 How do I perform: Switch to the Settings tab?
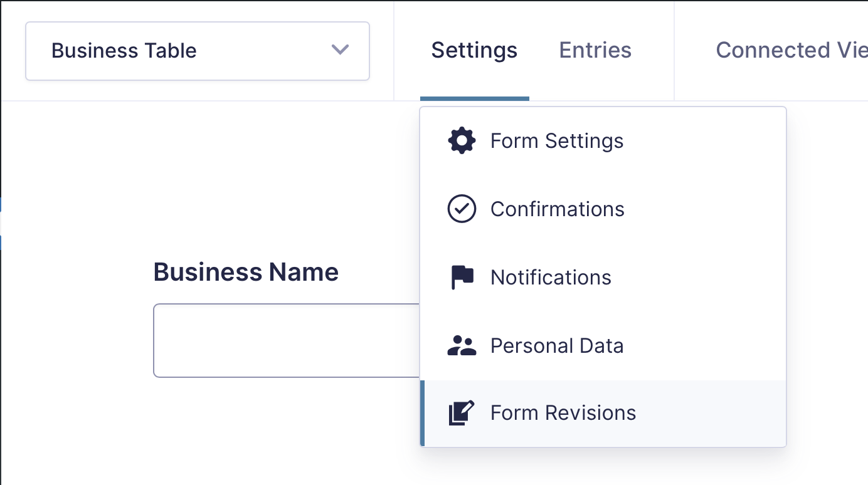474,50
